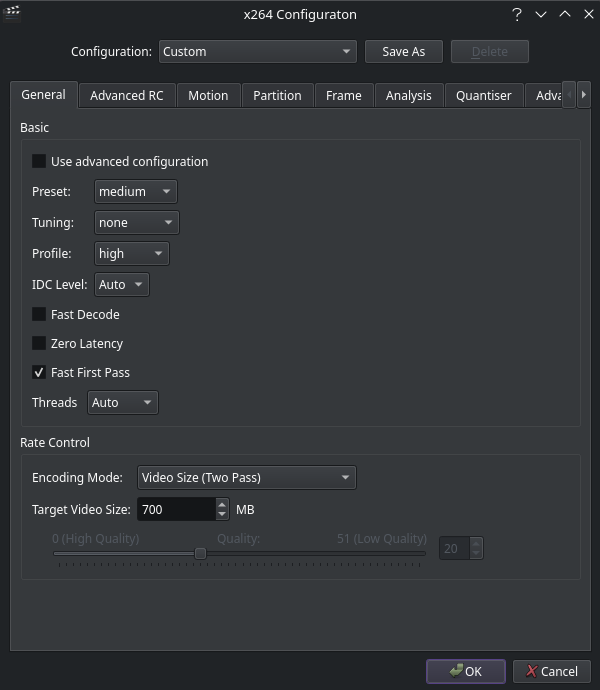Open the Preset dropdown set to medium
Screen dimensions: 600x690
136,191
